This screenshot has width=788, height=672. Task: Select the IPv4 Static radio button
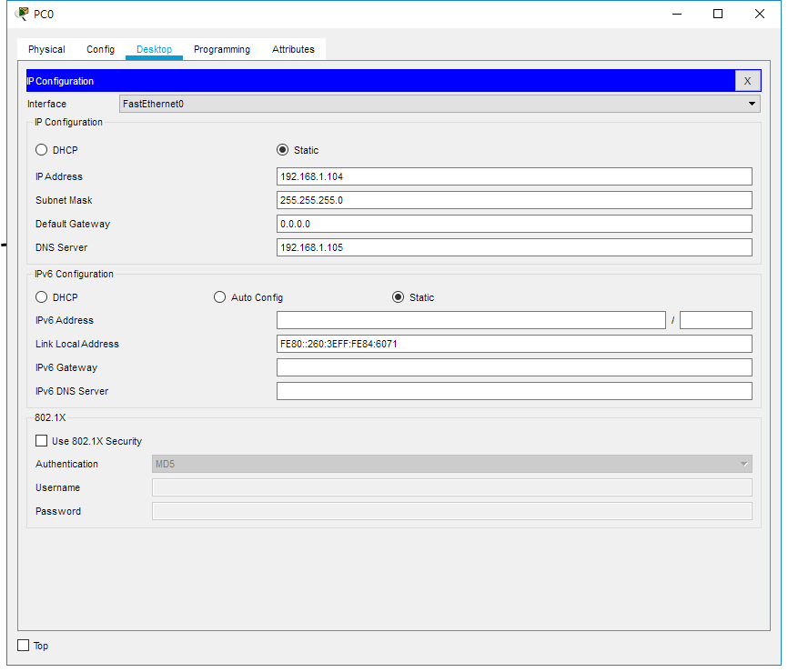point(283,150)
